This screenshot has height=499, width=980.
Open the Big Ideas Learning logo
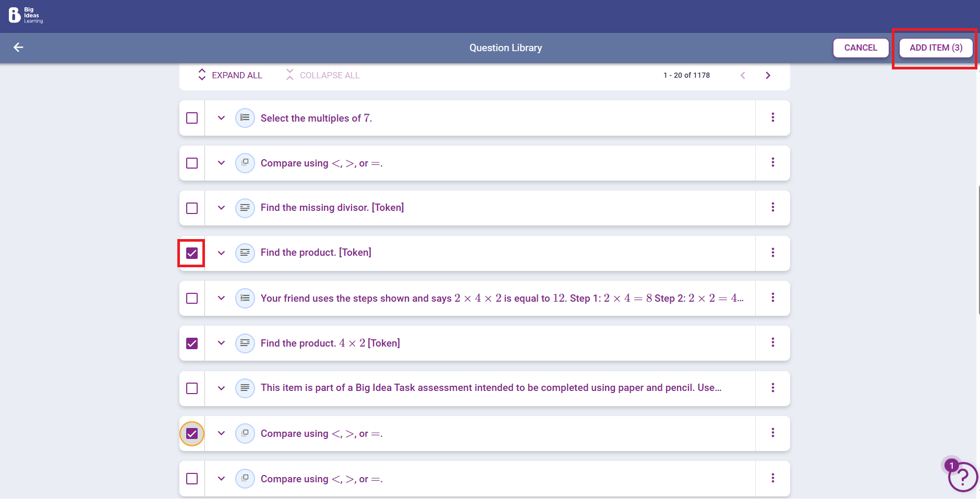coord(26,15)
